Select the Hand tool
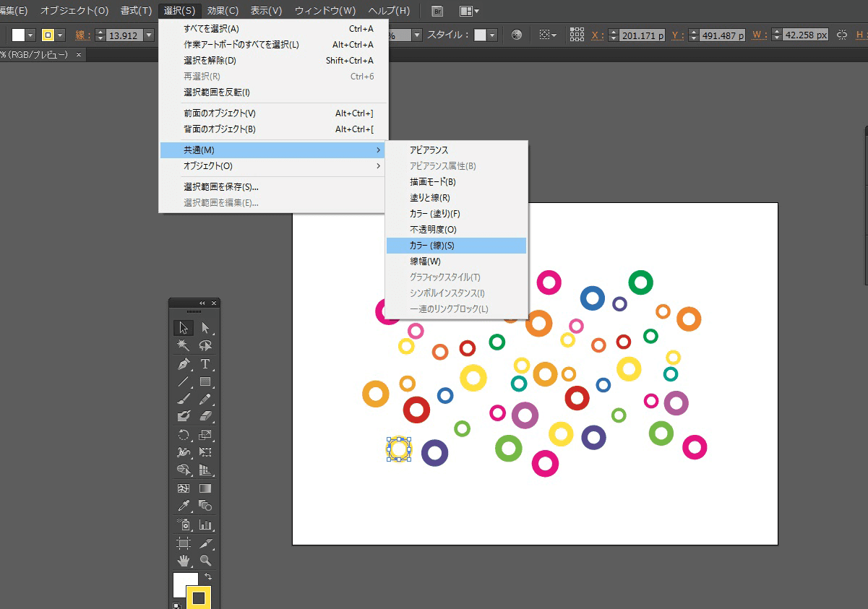 pyautogui.click(x=184, y=561)
